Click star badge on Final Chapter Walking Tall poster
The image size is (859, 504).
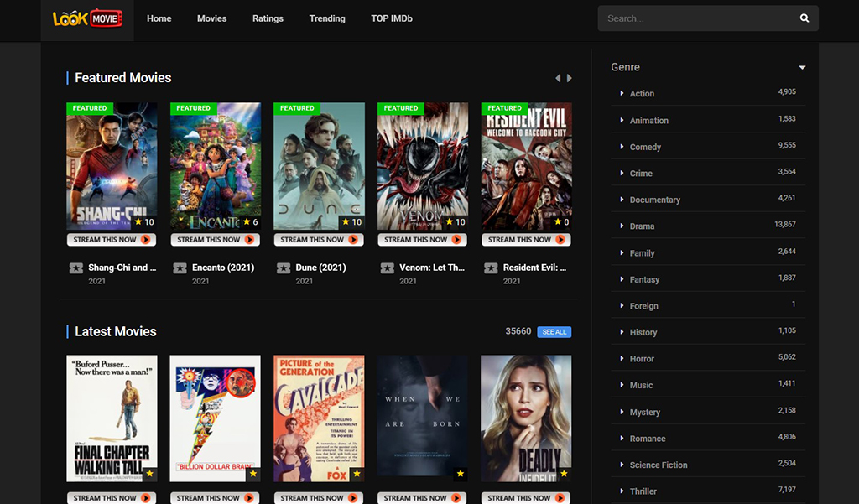tap(149, 474)
